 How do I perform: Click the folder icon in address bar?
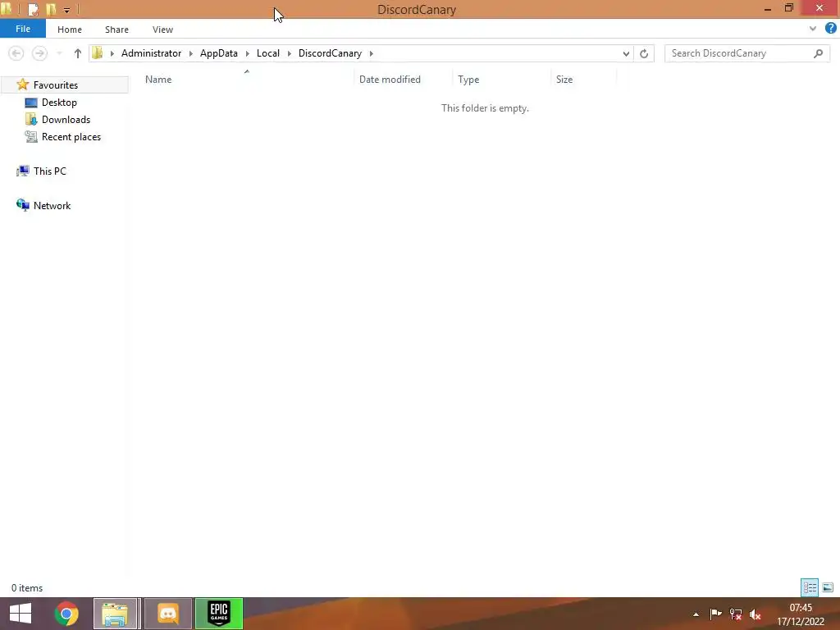98,53
